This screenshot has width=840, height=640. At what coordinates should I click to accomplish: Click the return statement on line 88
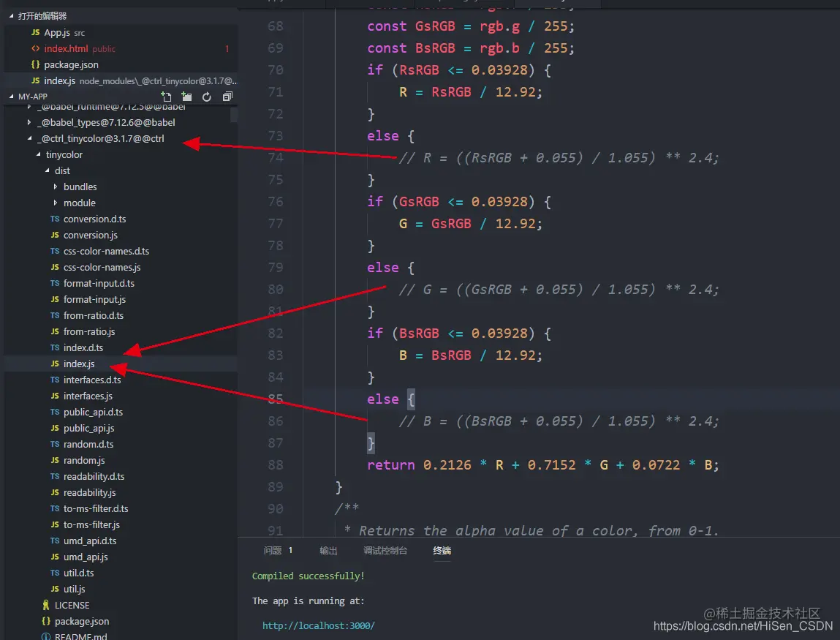click(x=542, y=465)
